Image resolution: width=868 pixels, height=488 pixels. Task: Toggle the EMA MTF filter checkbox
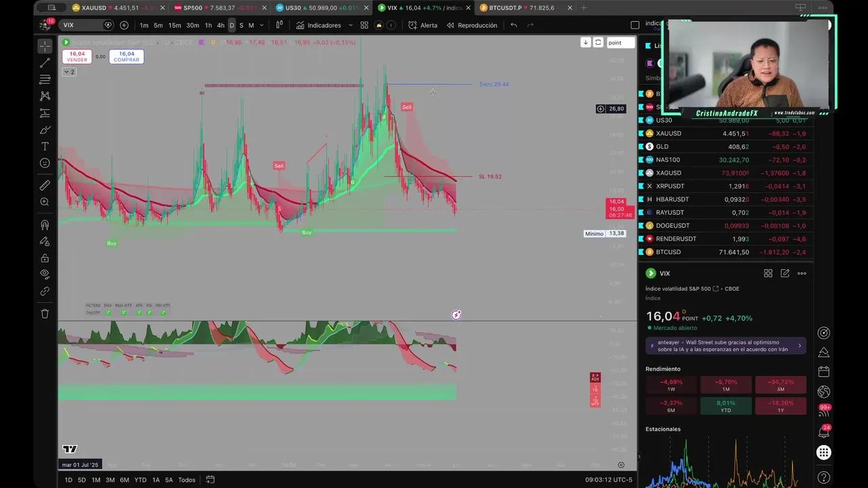click(x=123, y=312)
